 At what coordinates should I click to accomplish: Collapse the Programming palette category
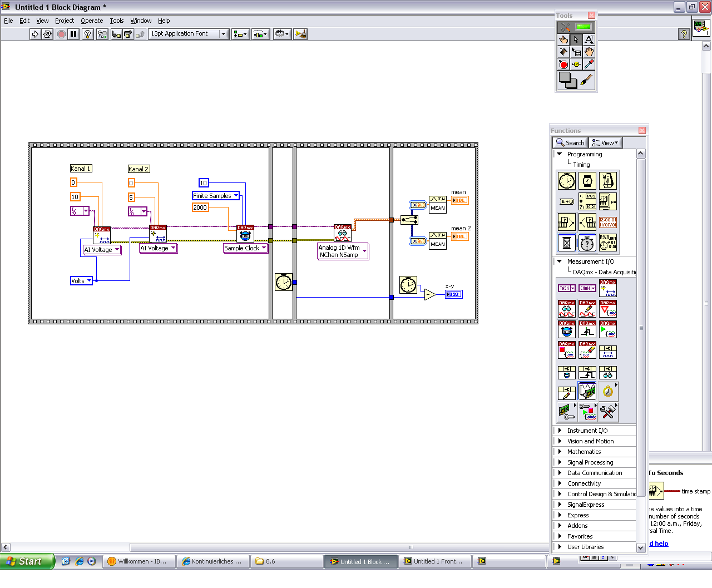559,154
